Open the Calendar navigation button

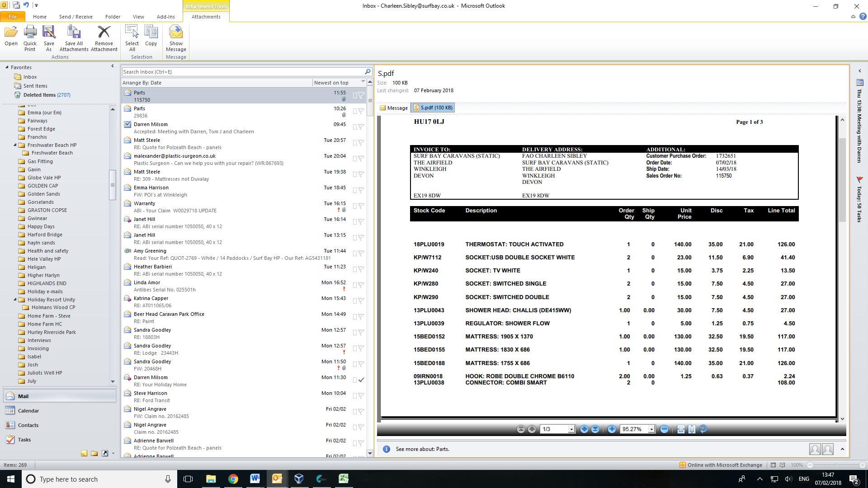click(28, 411)
